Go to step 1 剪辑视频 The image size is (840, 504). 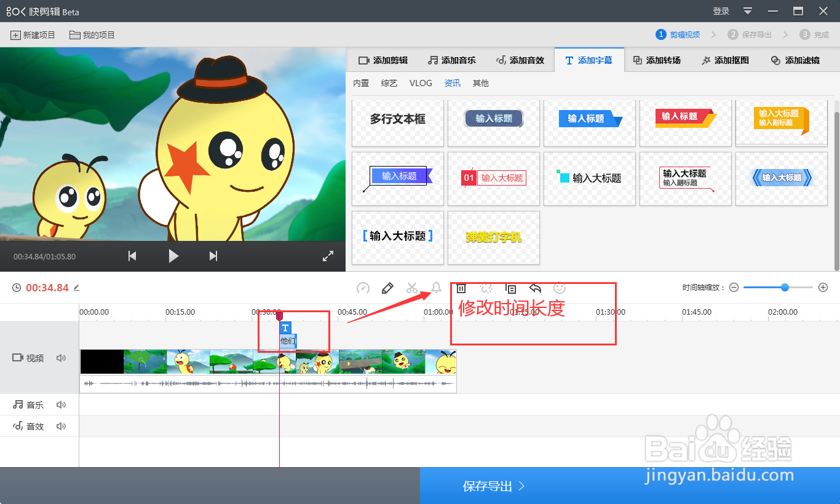678,34
